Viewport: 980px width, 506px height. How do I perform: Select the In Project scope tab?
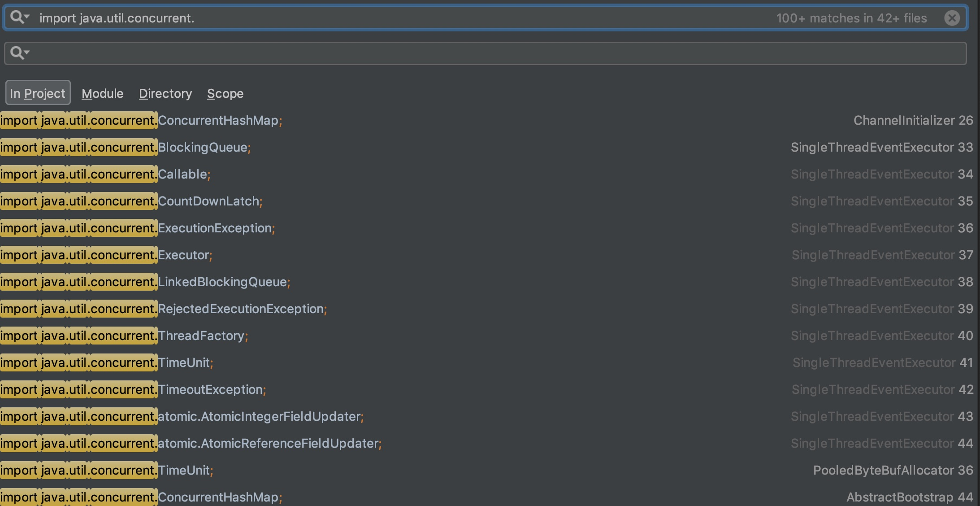pos(38,93)
